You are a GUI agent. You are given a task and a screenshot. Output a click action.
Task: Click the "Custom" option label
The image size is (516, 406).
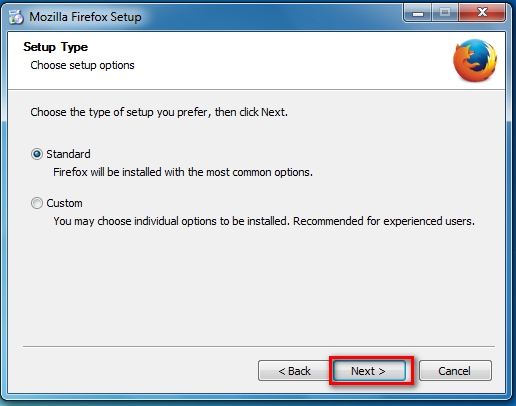click(x=64, y=203)
